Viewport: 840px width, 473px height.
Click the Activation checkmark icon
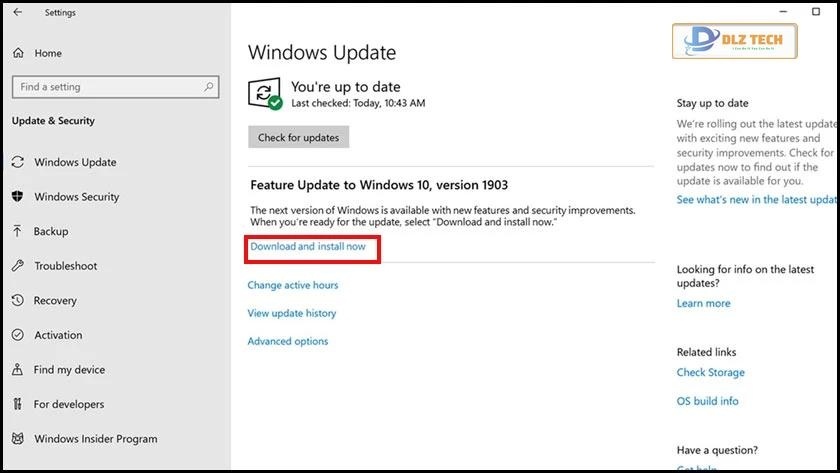coord(18,335)
